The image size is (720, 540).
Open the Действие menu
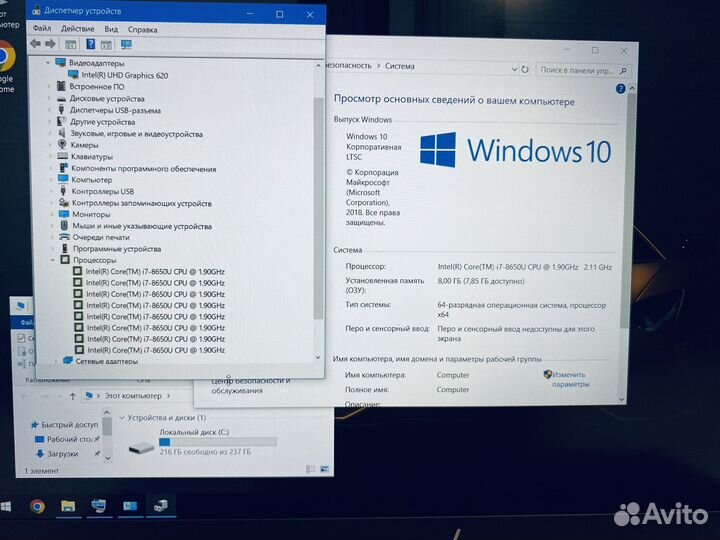[78, 28]
